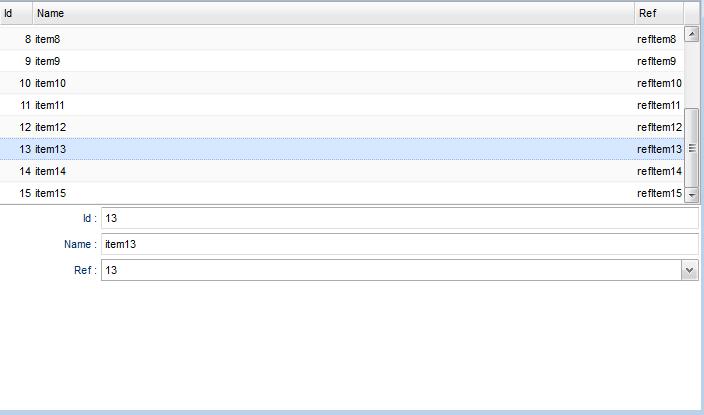704x415 pixels.
Task: Focus the Name field containing item13
Action: 400,244
